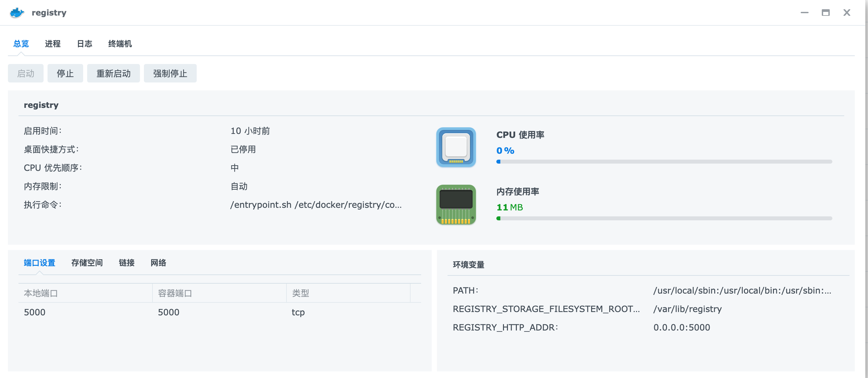Viewport: 868px width, 378px height.
Task: Click the 环境变量 section heading
Action: tap(469, 265)
